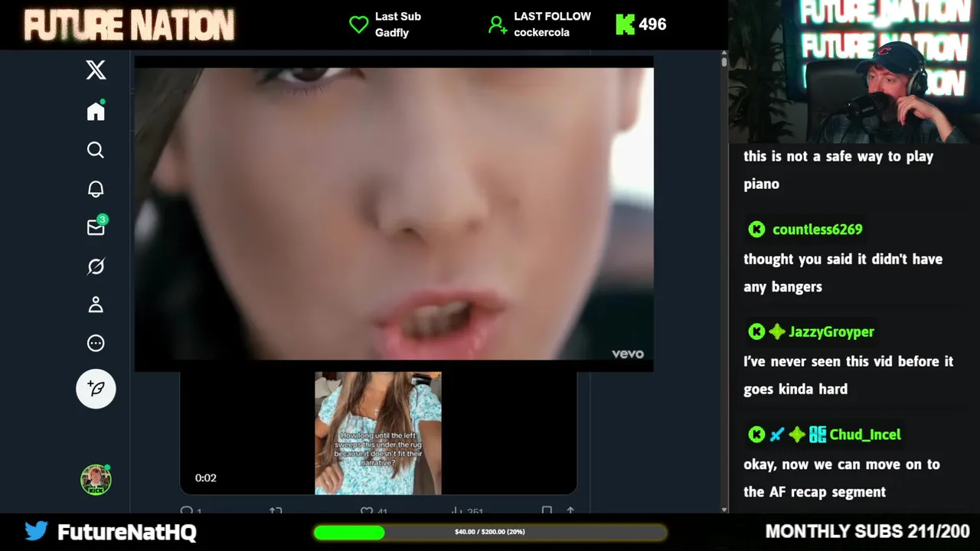Screen dimensions: 980x551
Task: Click the blue Twitter bird icon
Action: [36, 531]
